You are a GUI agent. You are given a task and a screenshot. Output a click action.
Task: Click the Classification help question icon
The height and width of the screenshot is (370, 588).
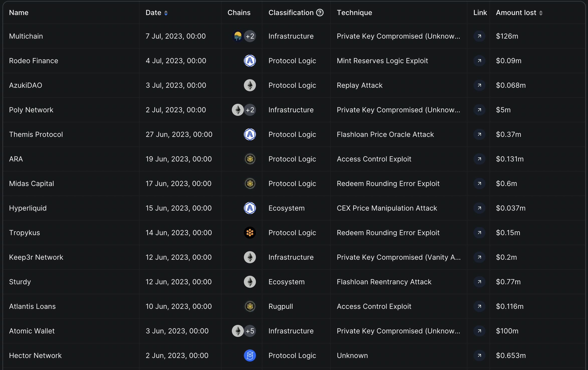click(x=320, y=13)
